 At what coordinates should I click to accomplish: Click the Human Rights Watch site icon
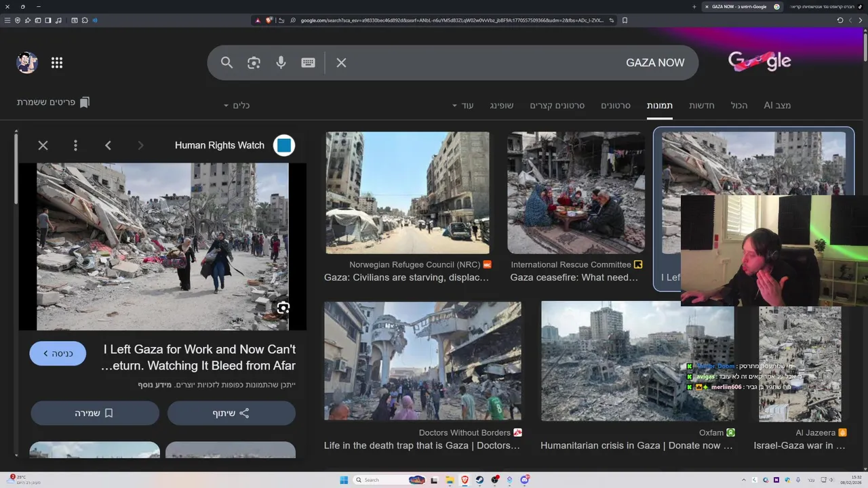(x=284, y=145)
